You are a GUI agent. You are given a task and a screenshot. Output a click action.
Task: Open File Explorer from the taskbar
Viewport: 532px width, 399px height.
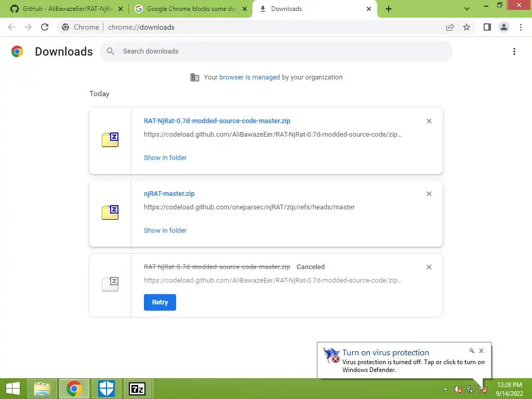tap(42, 389)
